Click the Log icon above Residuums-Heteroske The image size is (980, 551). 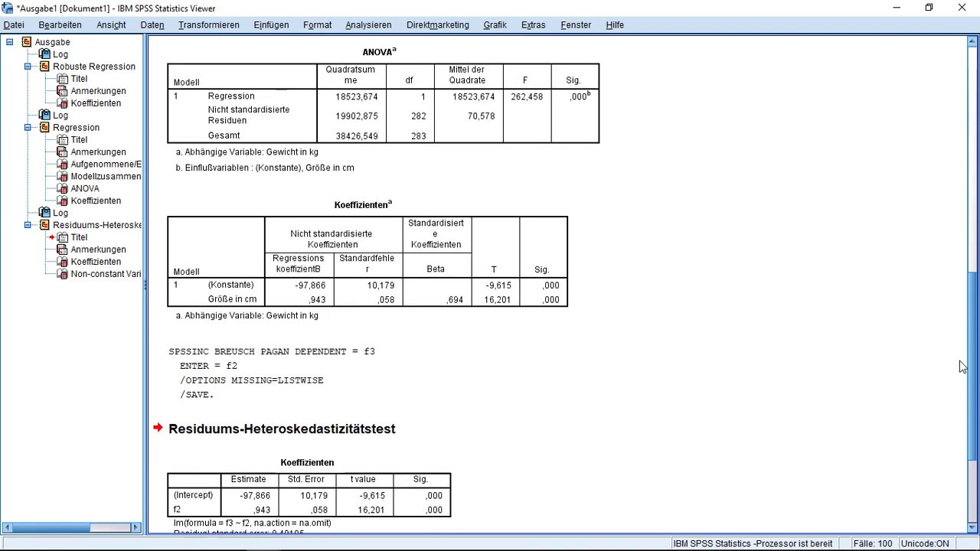point(44,213)
